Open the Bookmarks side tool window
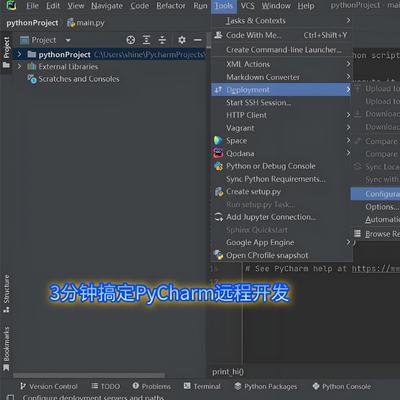The height and width of the screenshot is (400, 400). point(6,349)
